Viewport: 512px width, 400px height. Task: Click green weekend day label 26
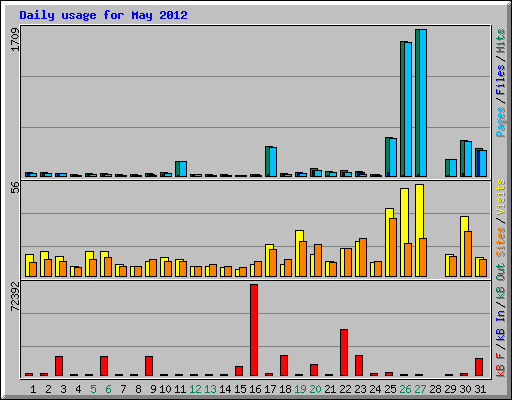pos(405,389)
